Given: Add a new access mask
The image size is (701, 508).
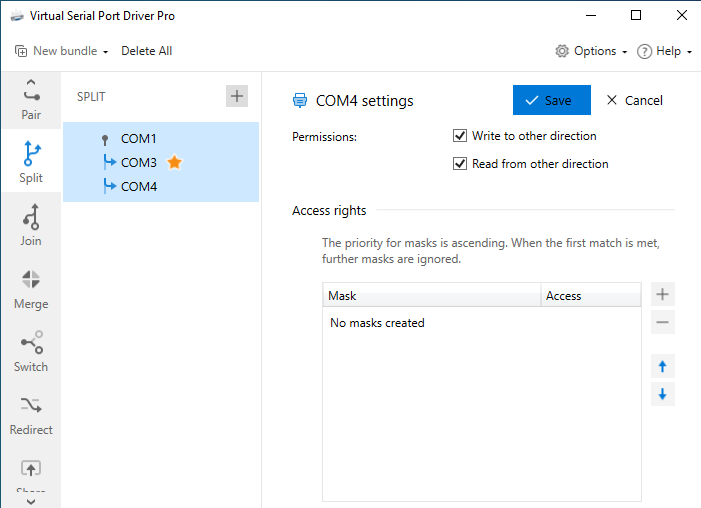Looking at the screenshot, I should [x=663, y=294].
